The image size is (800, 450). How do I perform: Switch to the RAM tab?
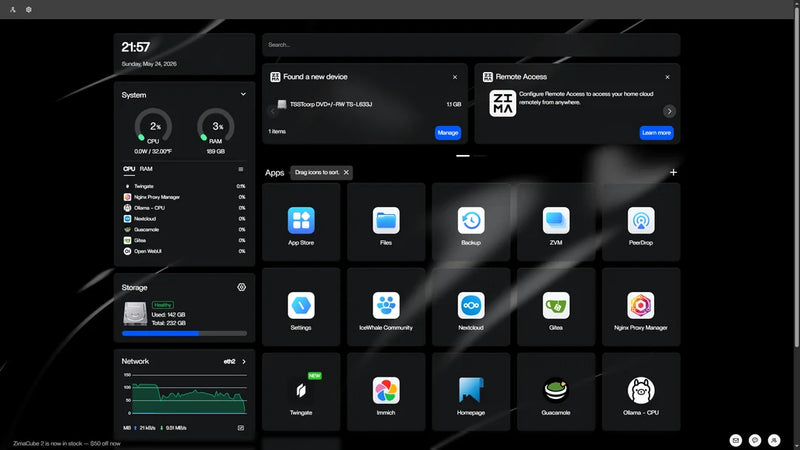click(146, 169)
